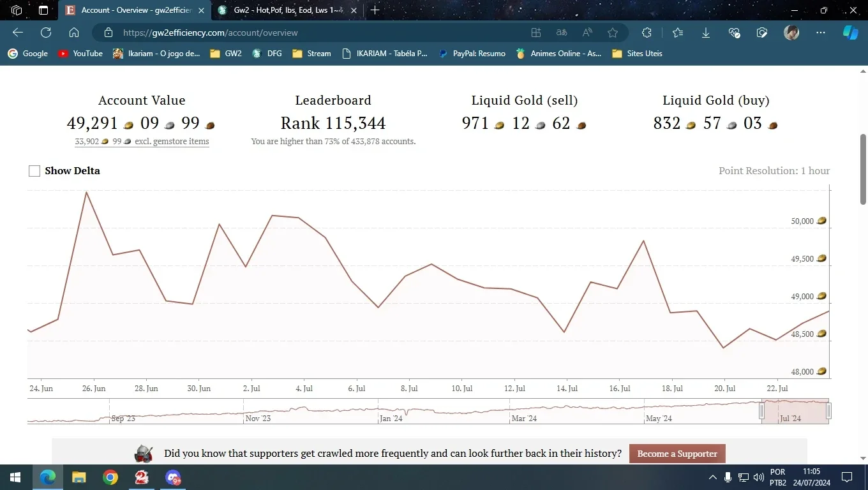Refresh the current page
868x490 pixels.
click(x=46, y=33)
